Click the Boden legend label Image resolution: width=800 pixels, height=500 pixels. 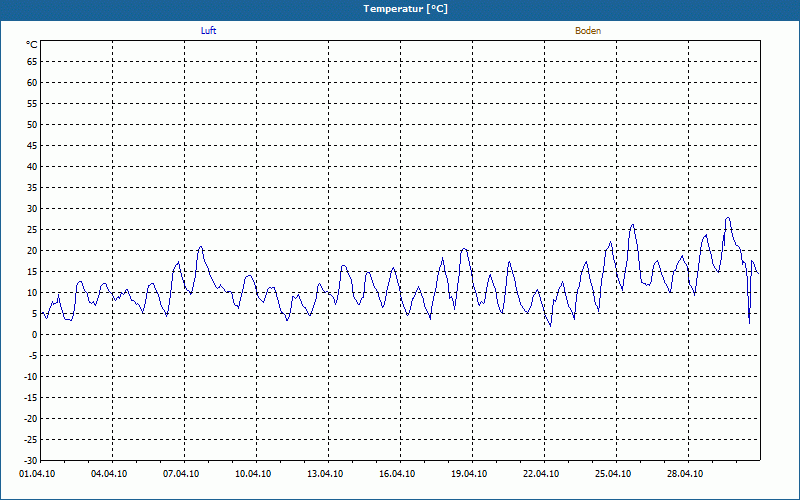588,31
